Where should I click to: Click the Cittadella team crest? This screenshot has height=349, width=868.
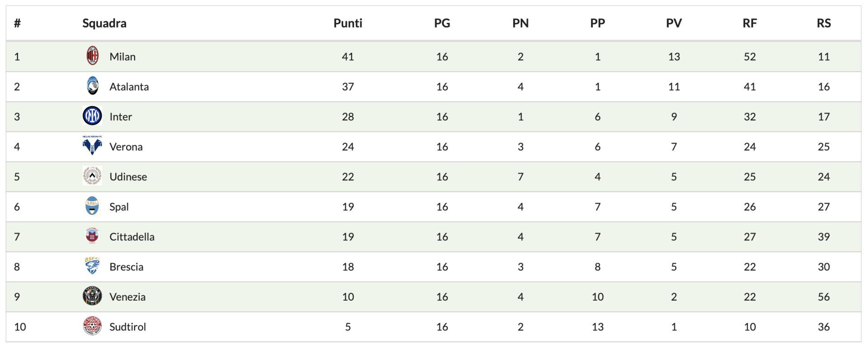click(92, 236)
